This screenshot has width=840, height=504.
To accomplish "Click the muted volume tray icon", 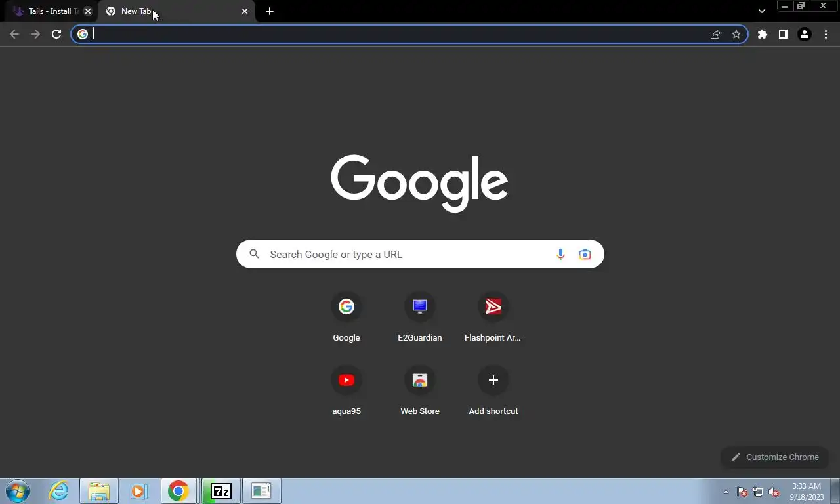I will click(x=774, y=492).
